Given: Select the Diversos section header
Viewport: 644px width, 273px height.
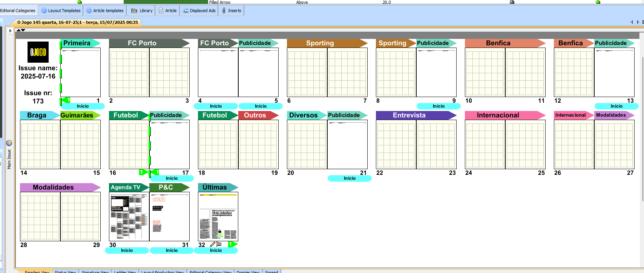Looking at the screenshot, I should pyautogui.click(x=307, y=115).
